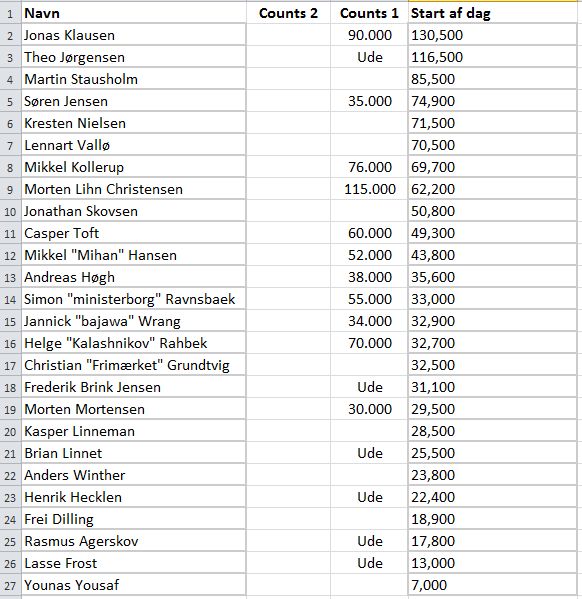Screen dimensions: 582x599
Task: Select Christian "Frimærket" Grundtvig cell
Action: tap(133, 366)
